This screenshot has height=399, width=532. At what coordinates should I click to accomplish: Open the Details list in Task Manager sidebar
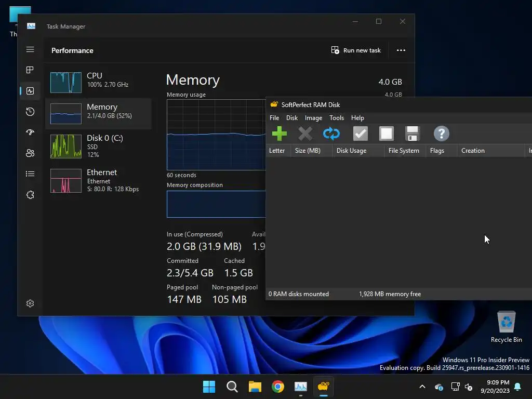pos(30,174)
